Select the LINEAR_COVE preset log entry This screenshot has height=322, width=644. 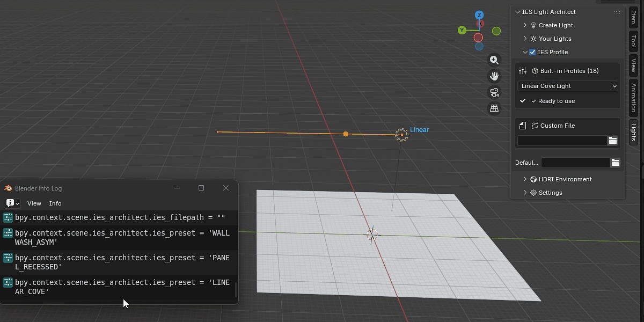(x=118, y=287)
